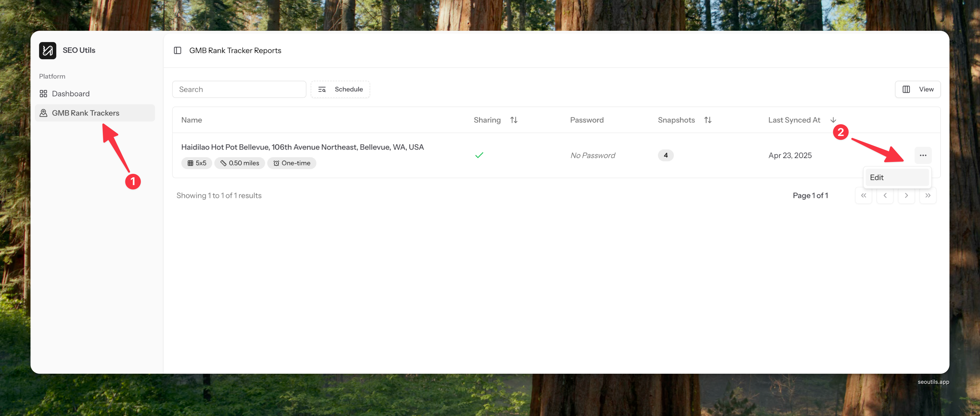The height and width of the screenshot is (416, 980).
Task: Select GMB Rank Trackers sidebar item
Action: 85,113
